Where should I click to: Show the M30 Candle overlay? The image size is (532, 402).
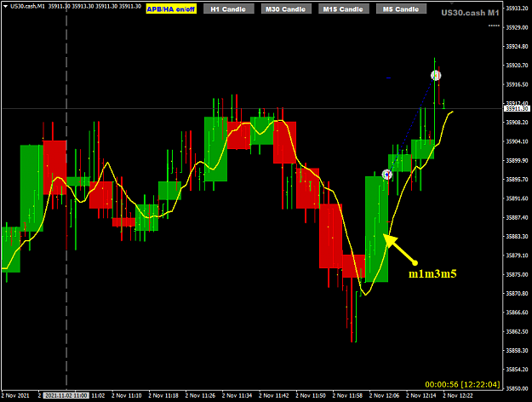tap(286, 9)
